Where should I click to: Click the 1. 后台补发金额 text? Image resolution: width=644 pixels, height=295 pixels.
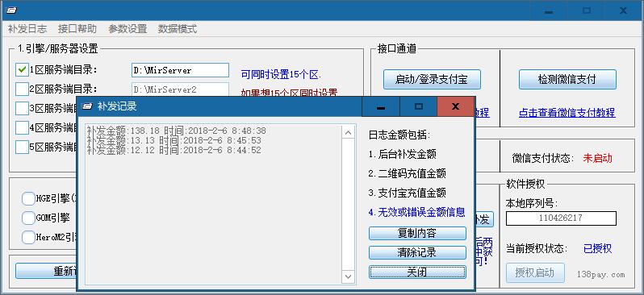click(403, 154)
